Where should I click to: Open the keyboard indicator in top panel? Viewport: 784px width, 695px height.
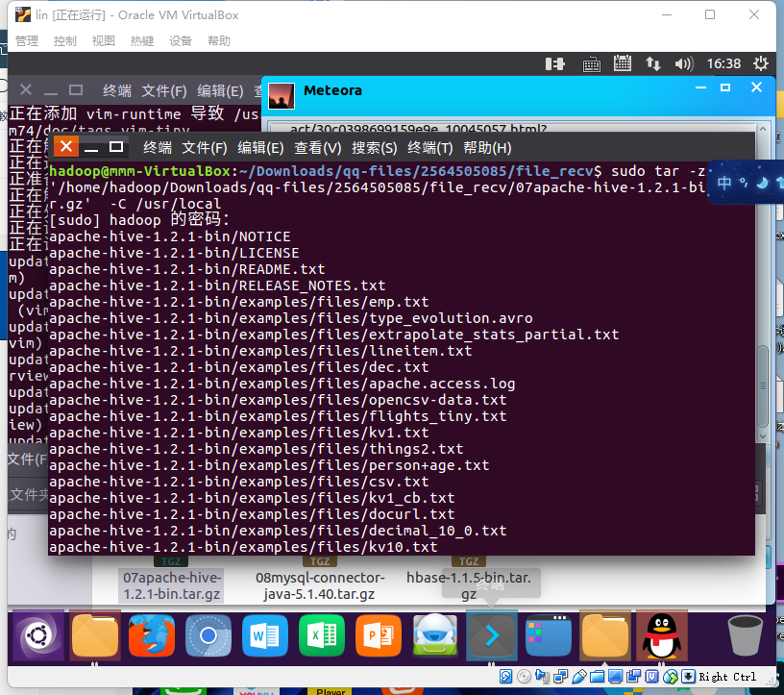(592, 64)
